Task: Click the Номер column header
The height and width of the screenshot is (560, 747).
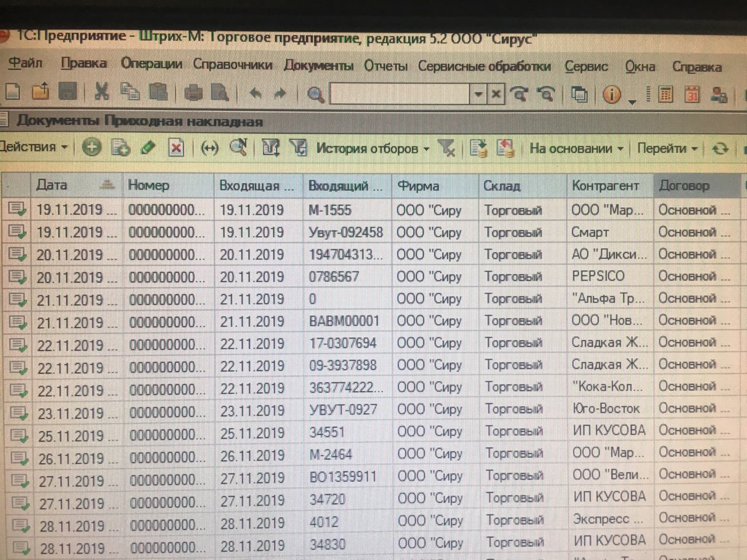Action: pos(168,185)
